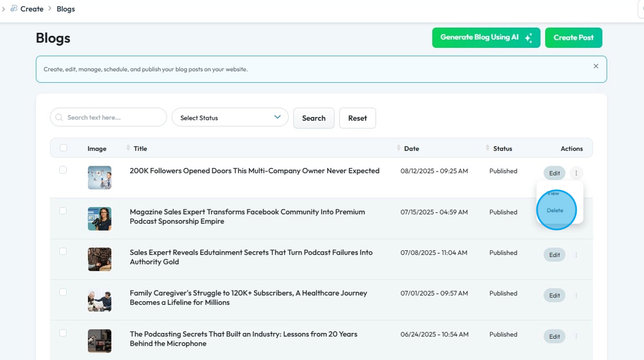The height and width of the screenshot is (360, 644).
Task: Check the box for 200K Followers post
Action: tap(63, 170)
